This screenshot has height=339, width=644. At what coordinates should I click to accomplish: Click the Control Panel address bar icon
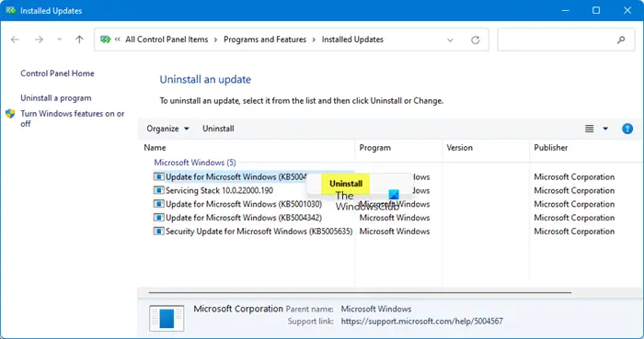pos(106,40)
